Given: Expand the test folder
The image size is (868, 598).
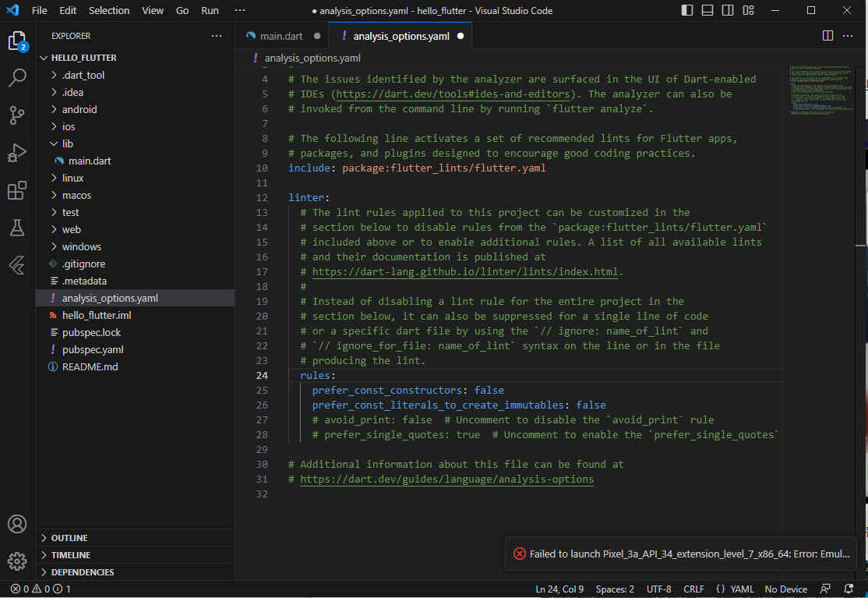Looking at the screenshot, I should (54, 213).
